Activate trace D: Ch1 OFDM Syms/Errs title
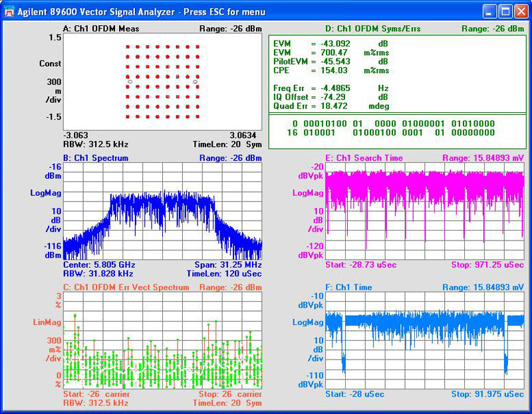The width and height of the screenshot is (532, 414). point(372,29)
